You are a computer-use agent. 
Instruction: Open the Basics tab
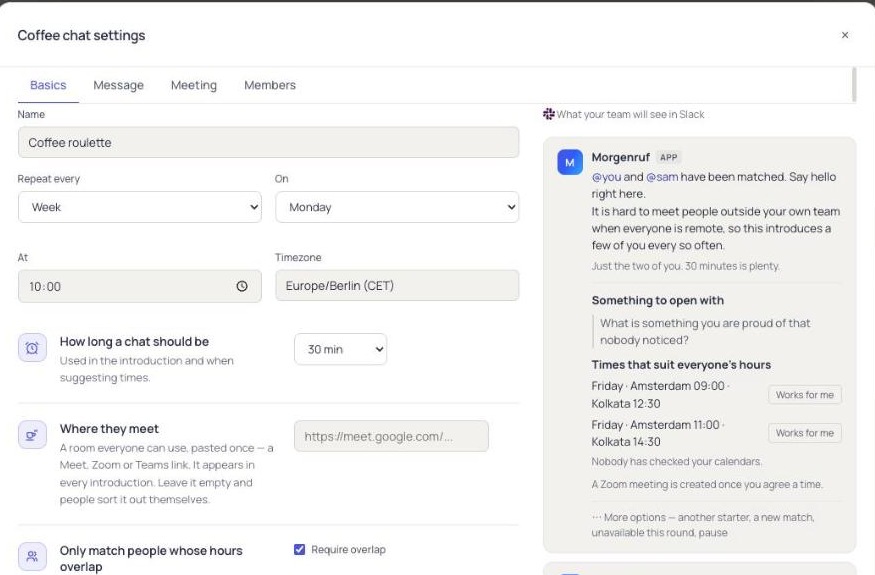click(x=48, y=85)
